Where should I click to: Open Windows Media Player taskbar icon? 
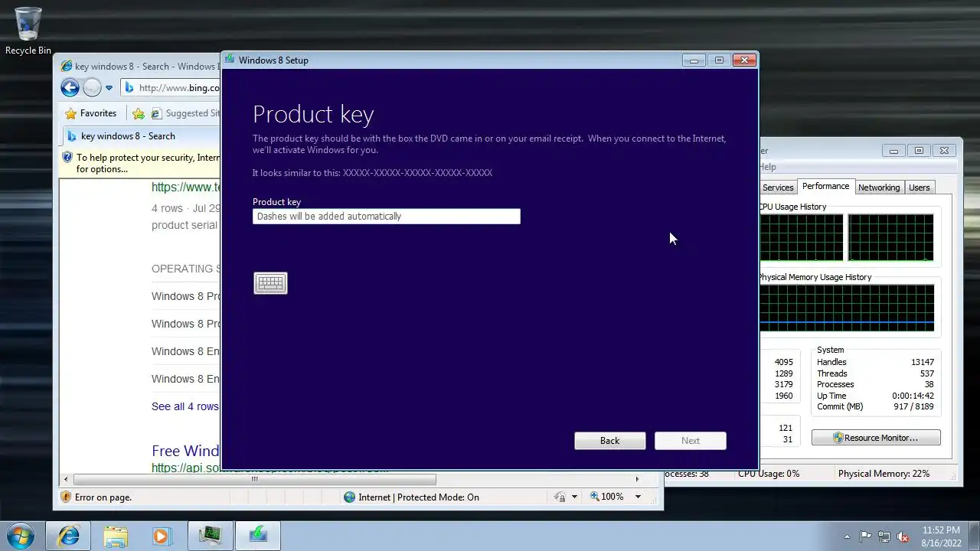pyautogui.click(x=162, y=536)
